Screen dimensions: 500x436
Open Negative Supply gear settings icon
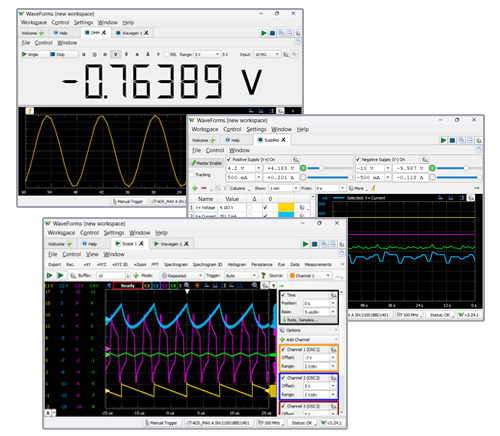tap(424, 159)
